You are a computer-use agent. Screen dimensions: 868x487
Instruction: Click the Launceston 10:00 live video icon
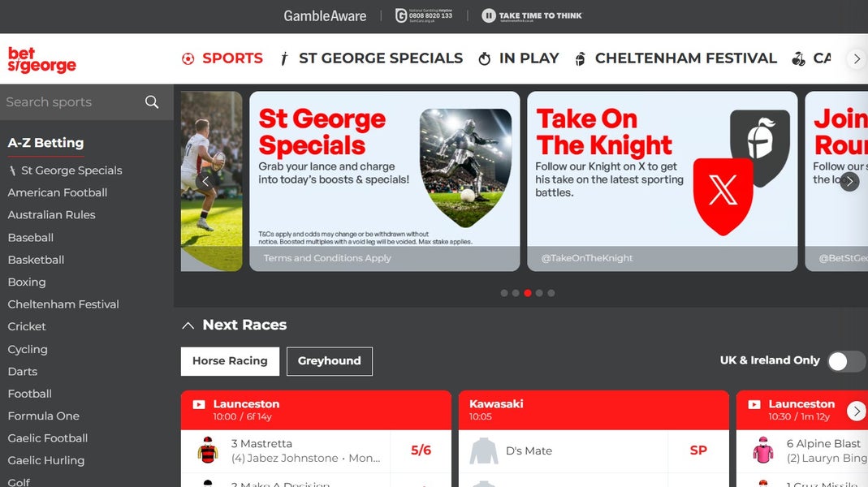pyautogui.click(x=199, y=404)
